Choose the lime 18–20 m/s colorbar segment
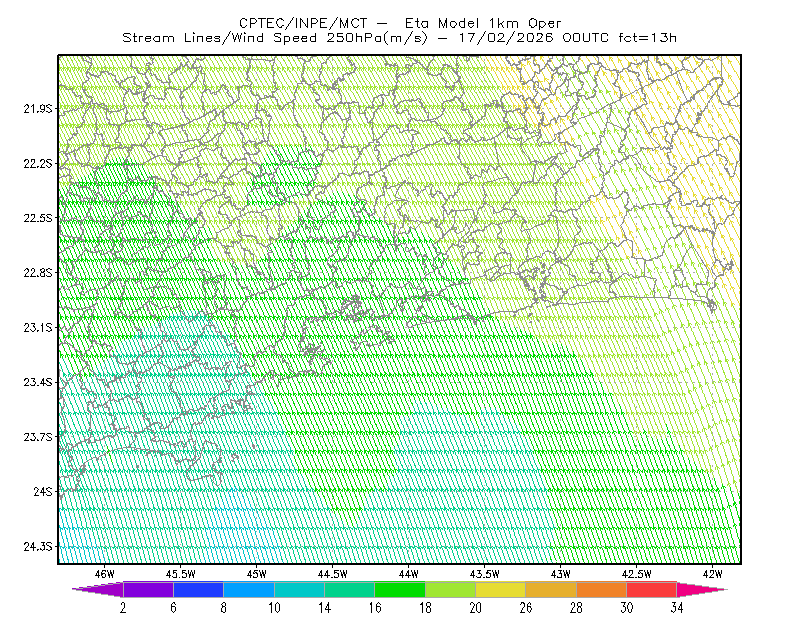Viewport: 800px width, 618px height. [x=451, y=589]
